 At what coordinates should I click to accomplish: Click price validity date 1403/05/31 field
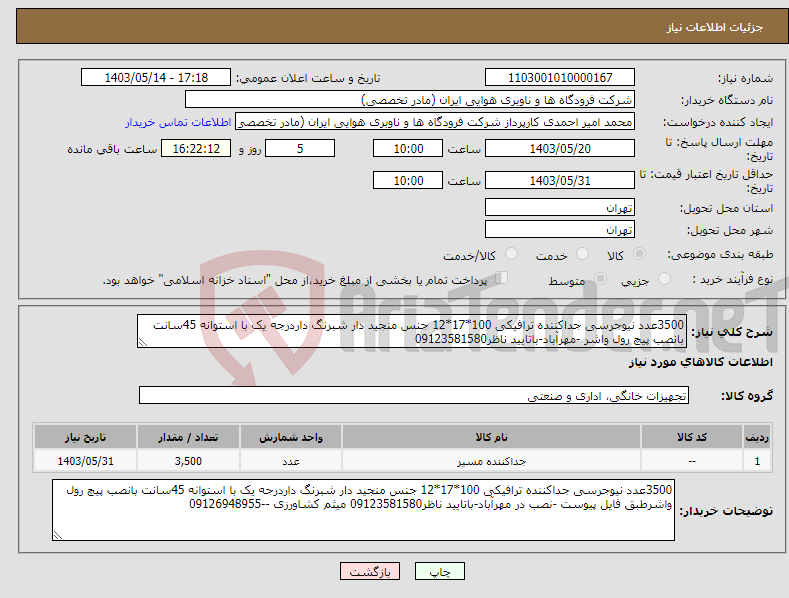coord(560,180)
